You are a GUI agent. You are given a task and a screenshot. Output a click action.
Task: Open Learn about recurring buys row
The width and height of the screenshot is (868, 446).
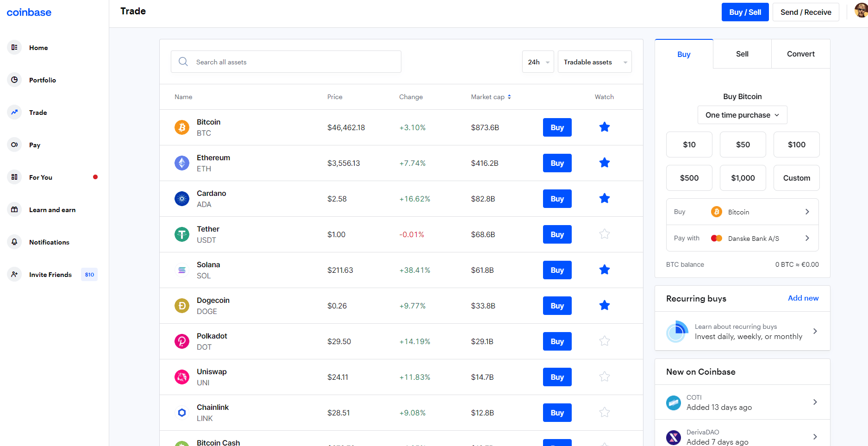pos(742,331)
